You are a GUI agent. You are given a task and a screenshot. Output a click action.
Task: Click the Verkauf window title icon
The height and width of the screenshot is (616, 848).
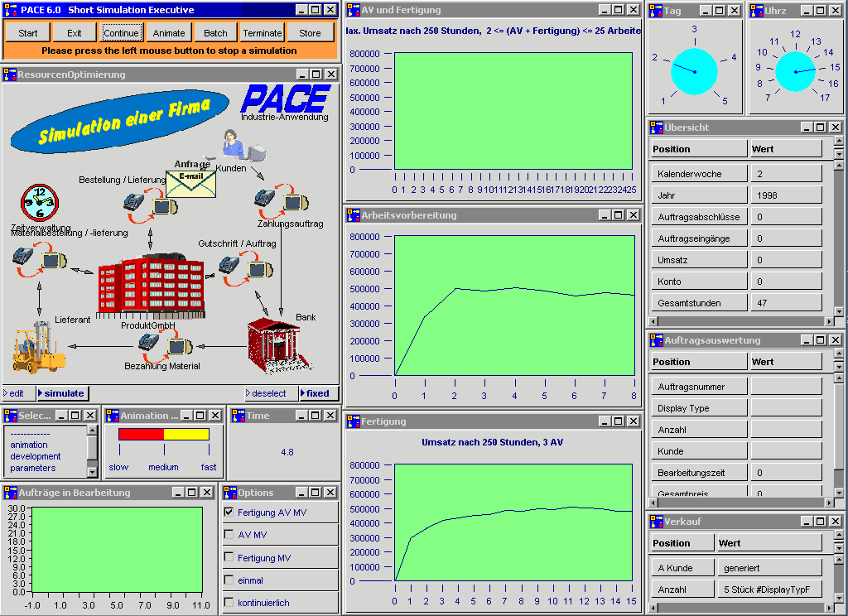point(656,522)
